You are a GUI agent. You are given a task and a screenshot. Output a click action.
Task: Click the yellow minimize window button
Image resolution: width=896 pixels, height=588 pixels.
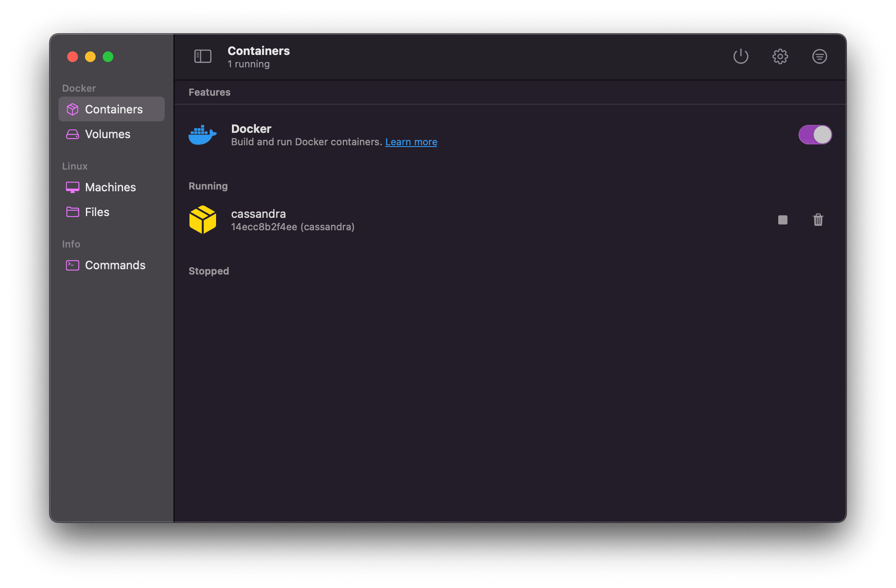click(x=90, y=57)
